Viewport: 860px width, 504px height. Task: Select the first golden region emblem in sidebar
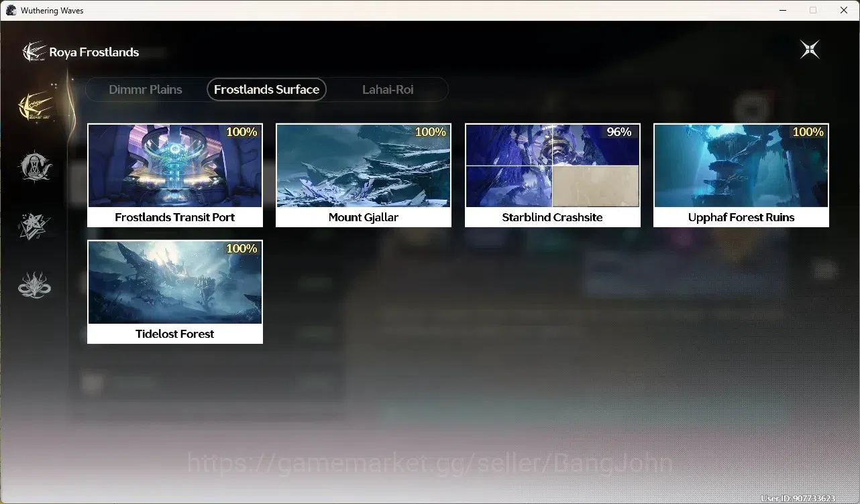tap(36, 105)
